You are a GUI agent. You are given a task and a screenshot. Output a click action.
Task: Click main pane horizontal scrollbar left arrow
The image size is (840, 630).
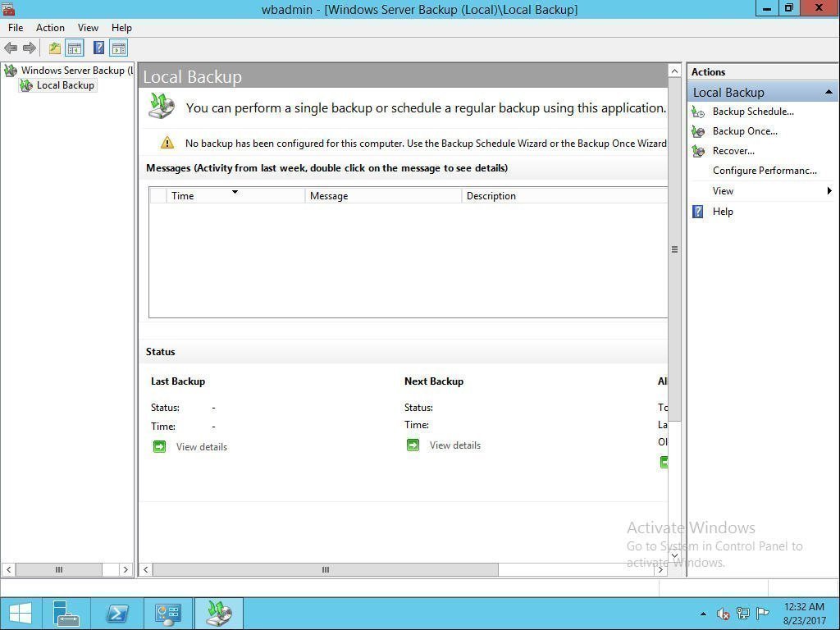coord(146,569)
